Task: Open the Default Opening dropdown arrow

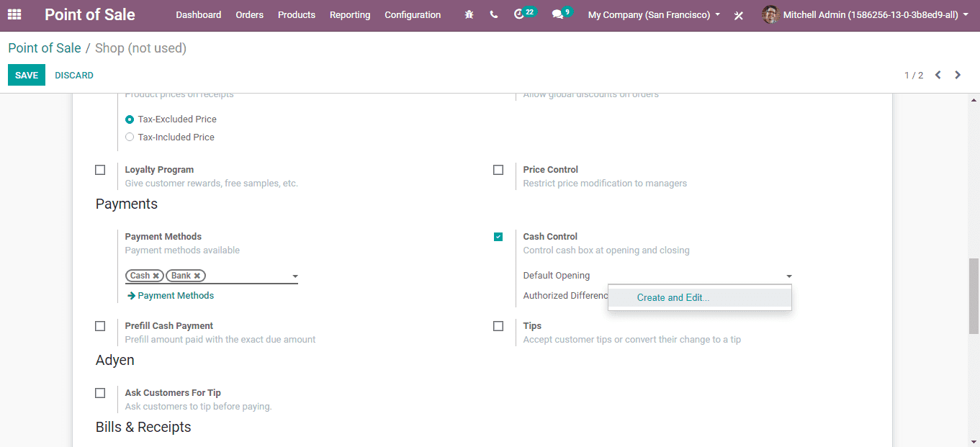Action: 789,276
